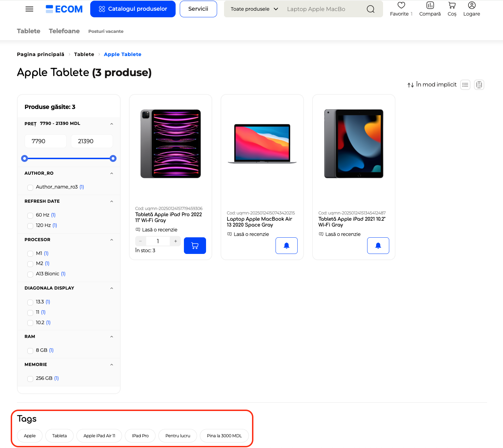Select the Apple tag
This screenshot has width=503, height=448.
30,436
